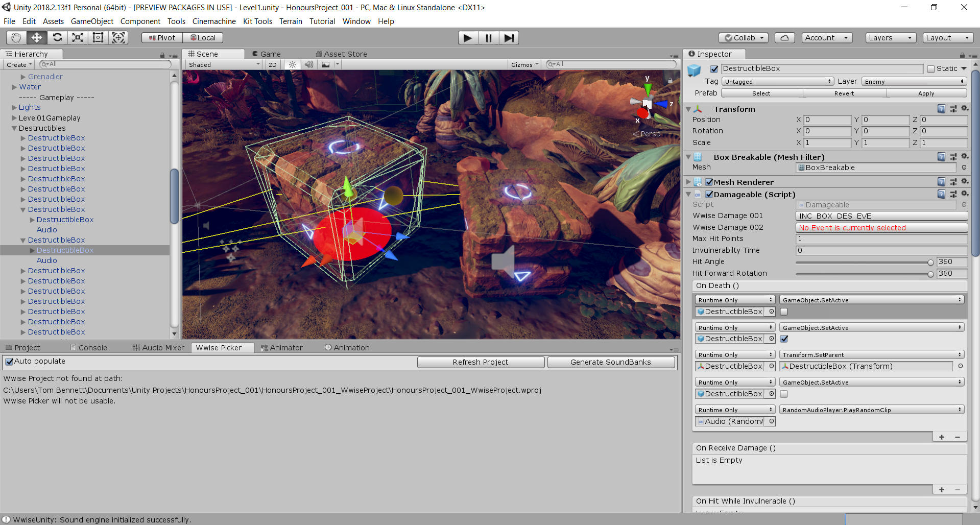Screen dimensions: 980x525
Task: Switch to the Console tab
Action: [x=89, y=348]
